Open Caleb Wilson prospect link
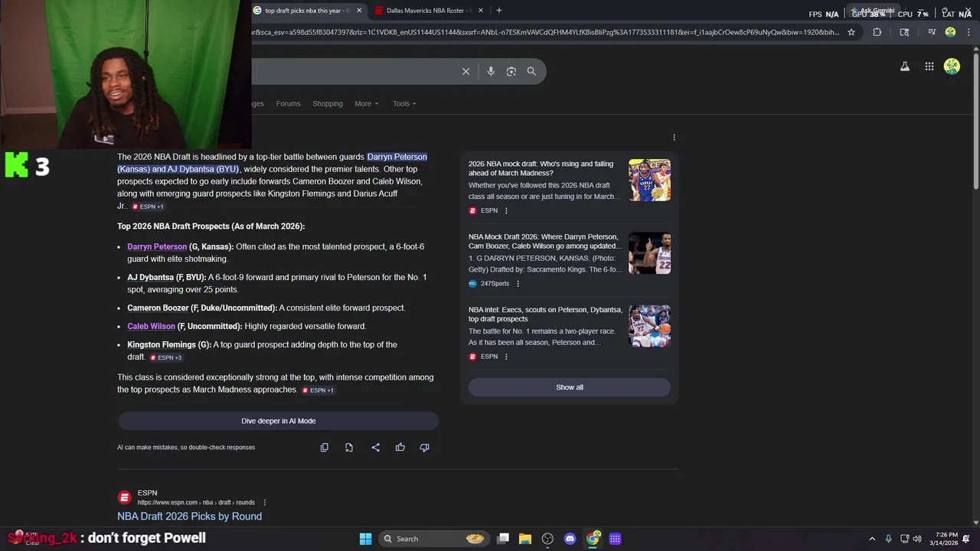 coord(151,327)
